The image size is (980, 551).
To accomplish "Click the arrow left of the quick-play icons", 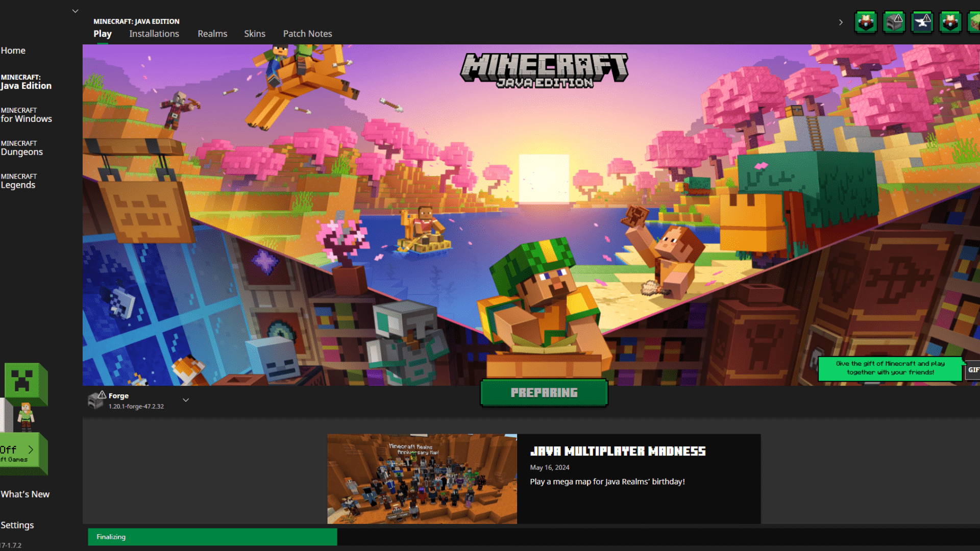I will coord(841,22).
